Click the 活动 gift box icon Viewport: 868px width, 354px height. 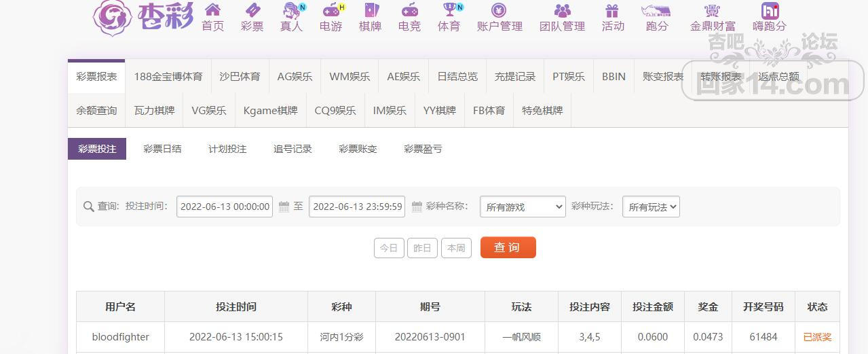[612, 10]
